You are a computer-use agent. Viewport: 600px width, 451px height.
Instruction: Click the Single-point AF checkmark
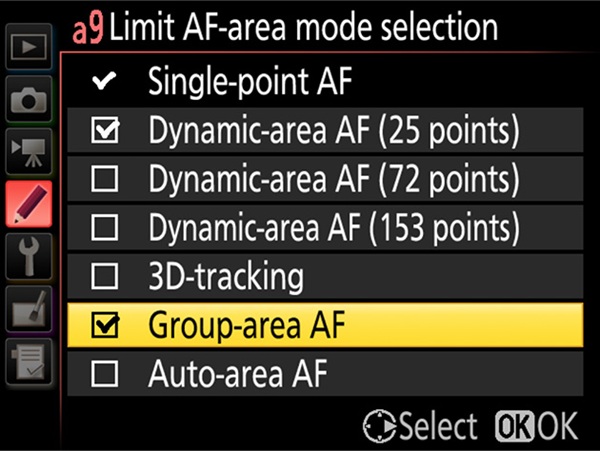pyautogui.click(x=104, y=83)
